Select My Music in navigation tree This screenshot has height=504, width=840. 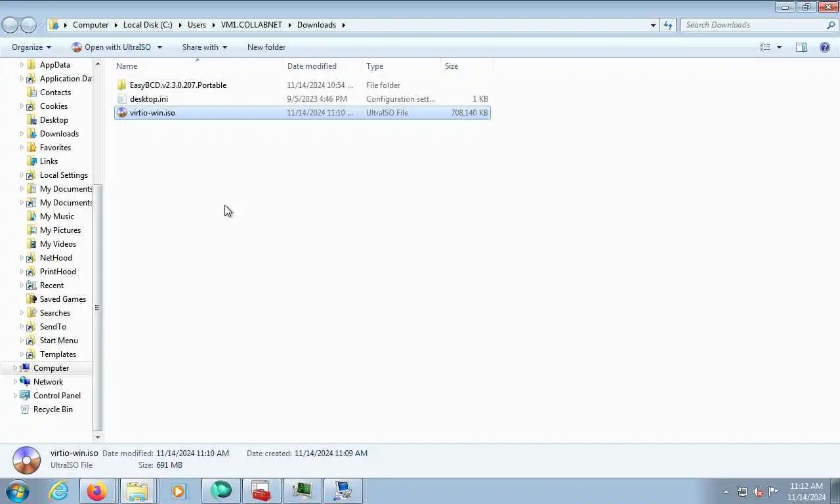click(56, 217)
